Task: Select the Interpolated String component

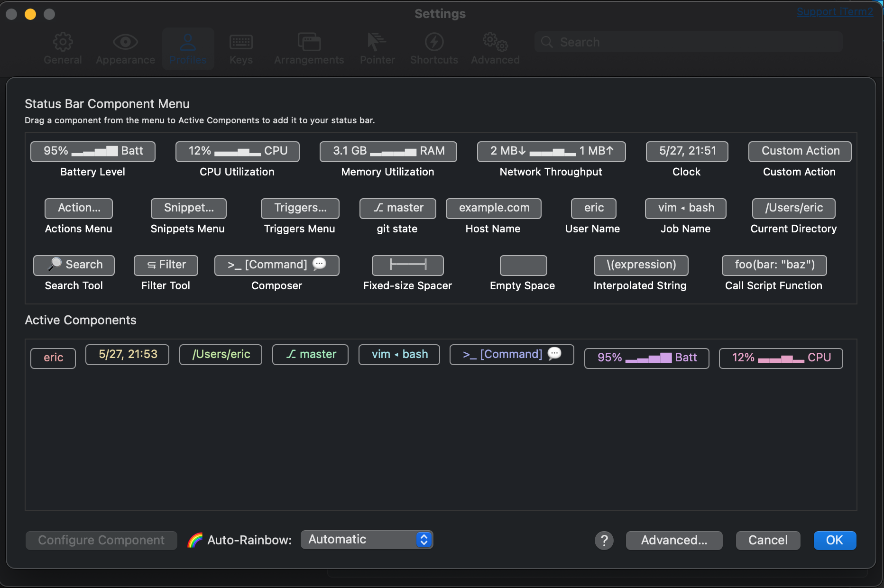Action: (x=641, y=265)
